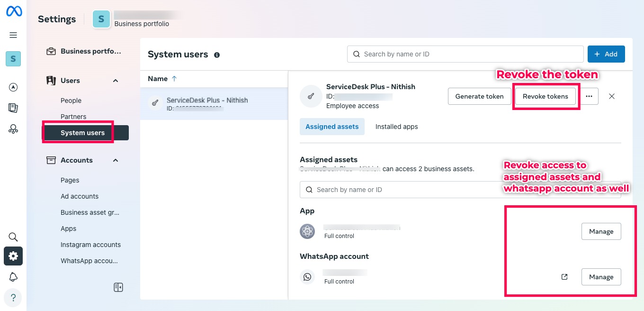The width and height of the screenshot is (644, 311).
Task: Open the hamburger navigation menu
Action: [x=13, y=35]
